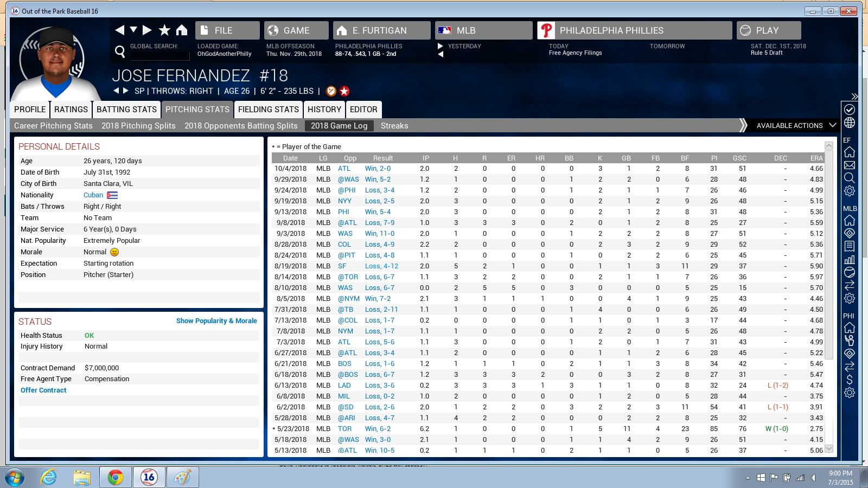This screenshot has width=868, height=488.
Task: Click the Offer Contract link
Action: click(43, 390)
